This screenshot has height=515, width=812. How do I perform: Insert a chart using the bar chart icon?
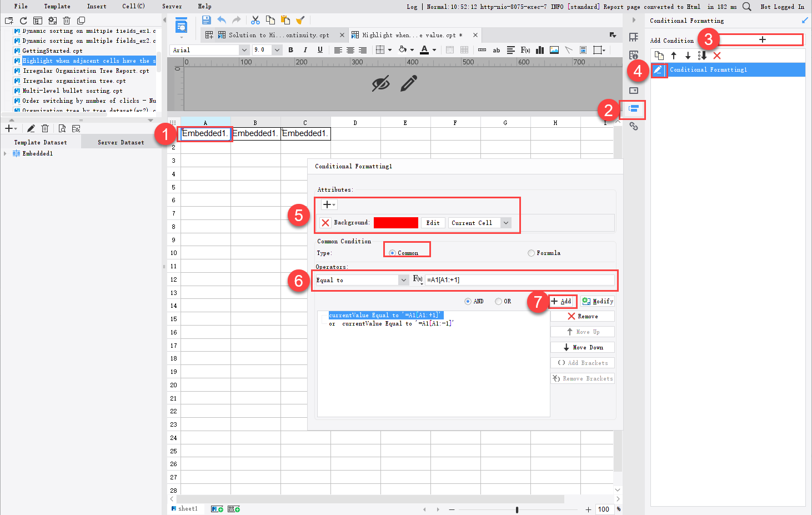pyautogui.click(x=539, y=49)
